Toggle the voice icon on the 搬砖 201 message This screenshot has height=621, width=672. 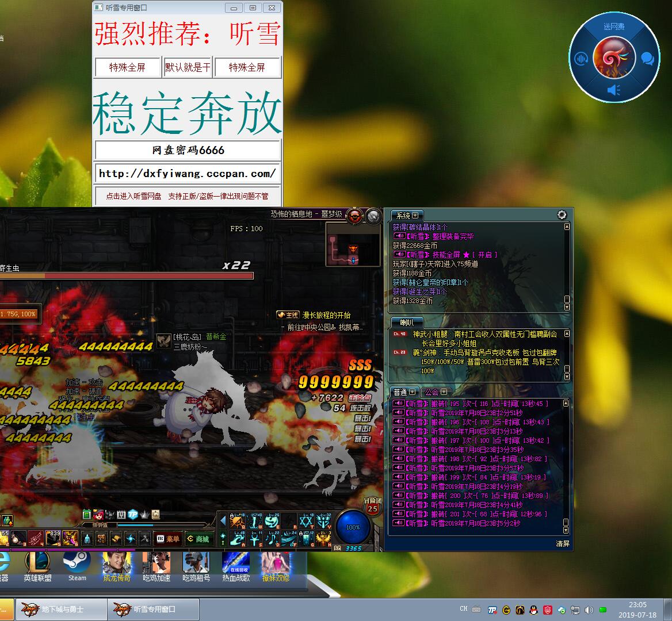pyautogui.click(x=399, y=513)
